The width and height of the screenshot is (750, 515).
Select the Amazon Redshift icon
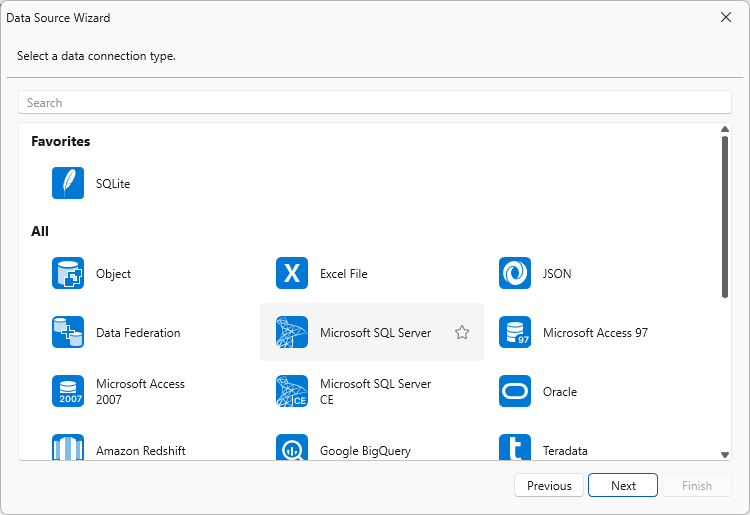68,447
